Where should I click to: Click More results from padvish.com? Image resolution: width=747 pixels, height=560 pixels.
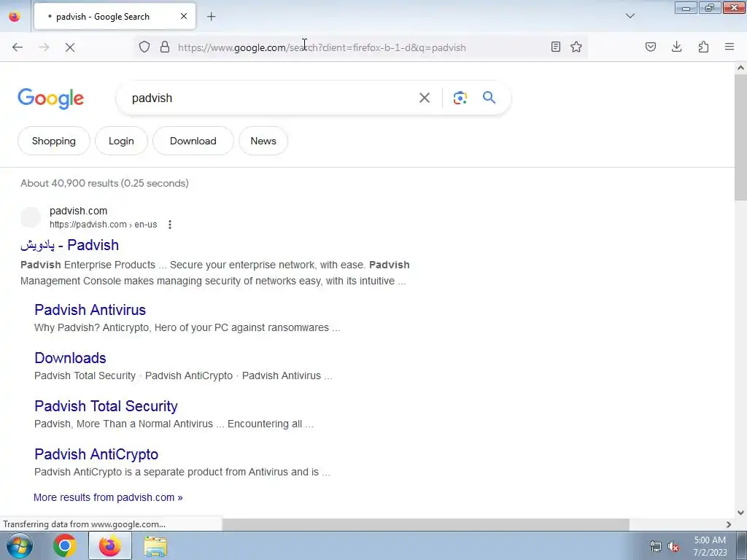(108, 497)
